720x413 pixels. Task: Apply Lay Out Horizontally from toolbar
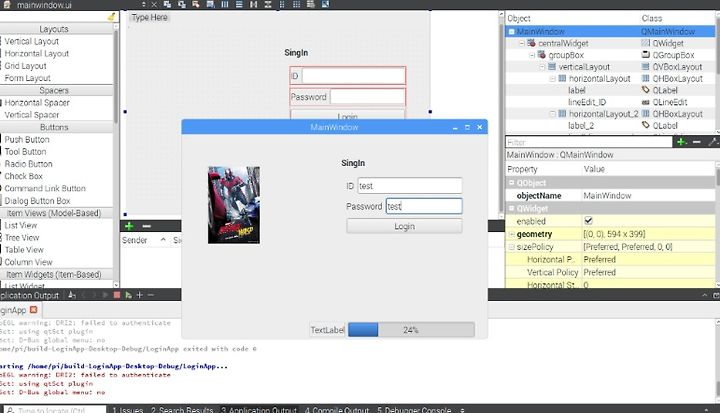[225, 4]
